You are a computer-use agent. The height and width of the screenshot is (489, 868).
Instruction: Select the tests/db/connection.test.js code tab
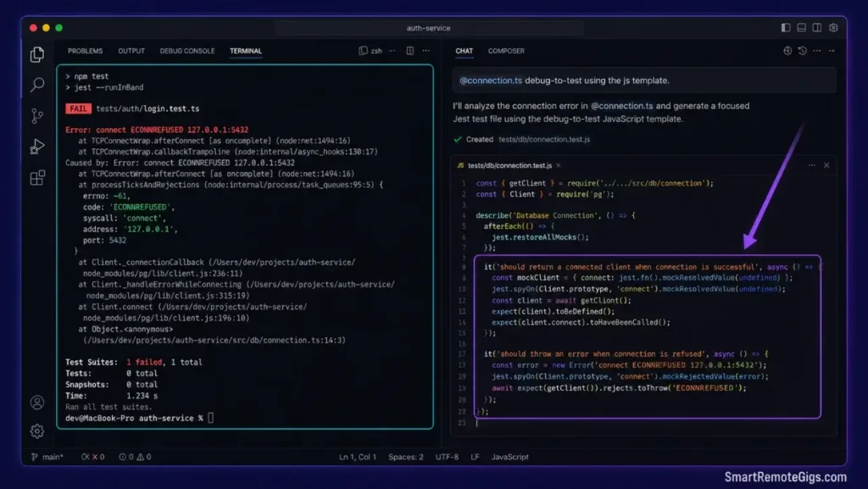click(x=509, y=165)
